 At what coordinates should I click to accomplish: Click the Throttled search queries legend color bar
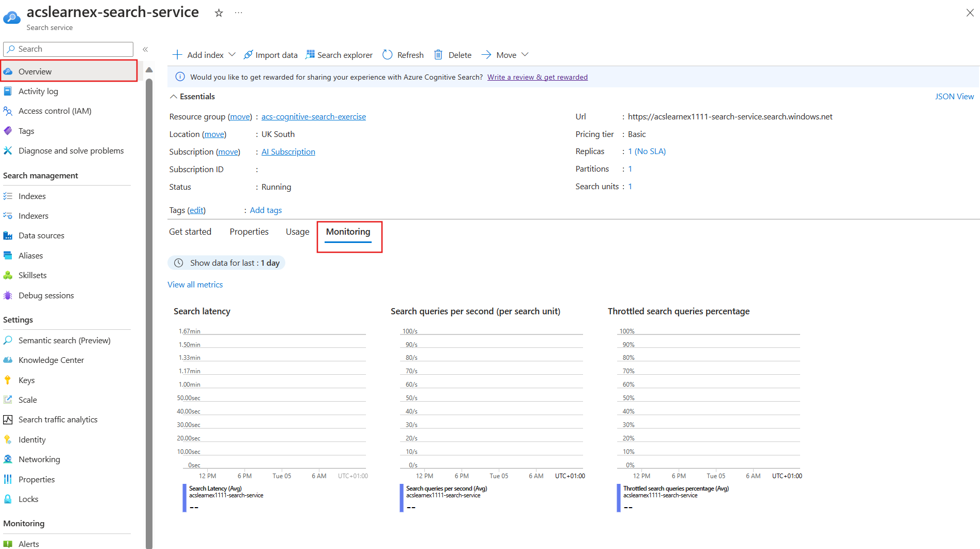[x=619, y=498]
